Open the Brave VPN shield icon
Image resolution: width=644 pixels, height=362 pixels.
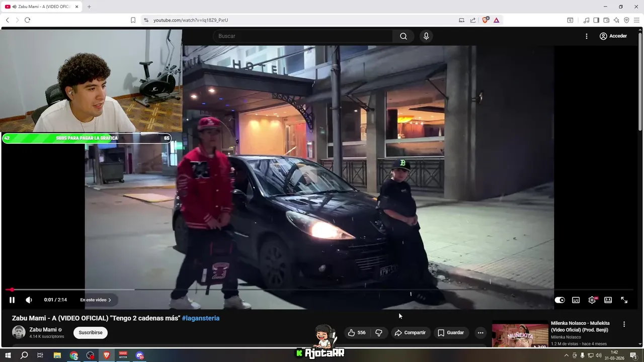[626, 20]
